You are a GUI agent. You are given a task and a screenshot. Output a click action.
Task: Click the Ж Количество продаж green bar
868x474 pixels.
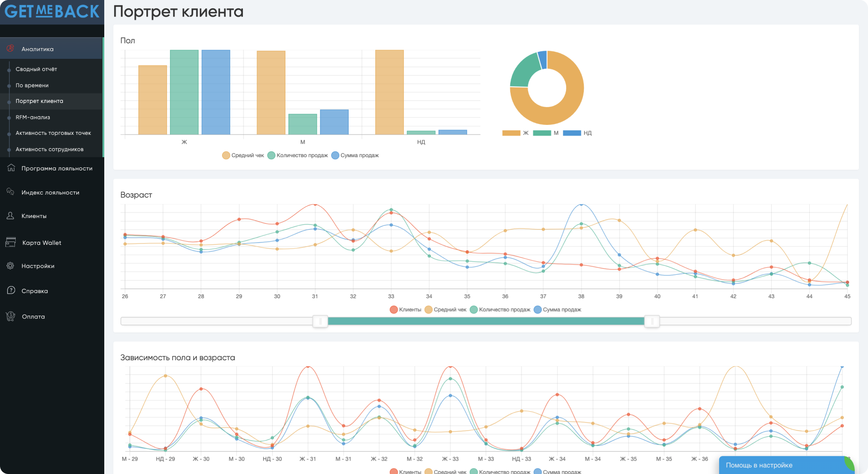point(184,92)
